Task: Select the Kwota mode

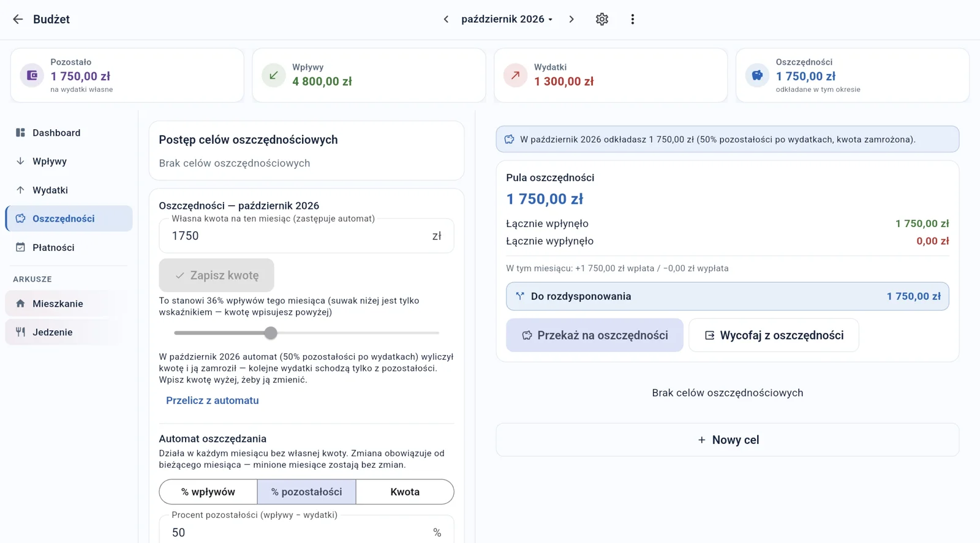Action: [405, 492]
